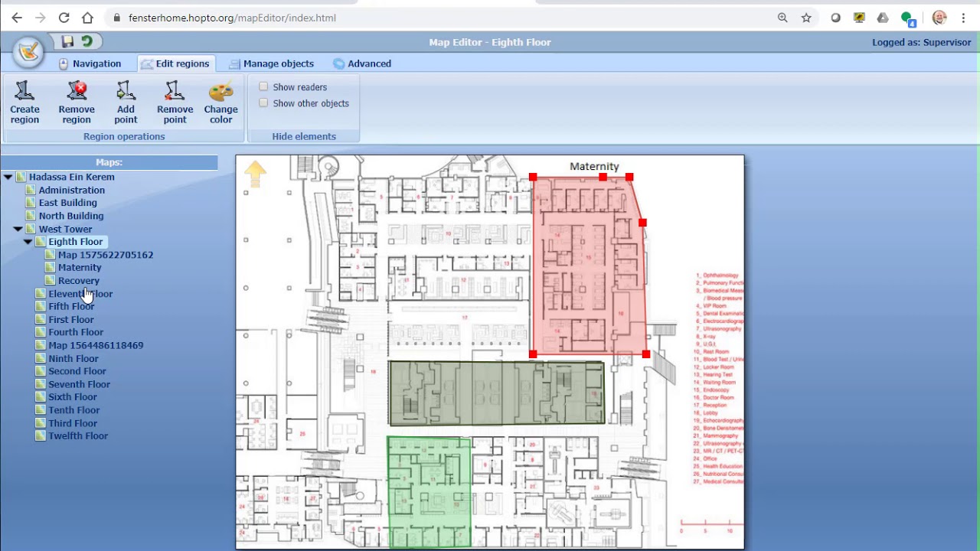Click the Recovery tree item
Viewport: 980px width, 551px height.
pos(79,280)
